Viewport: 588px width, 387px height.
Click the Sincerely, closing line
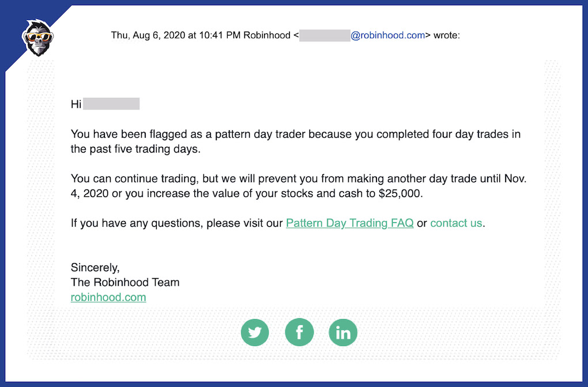(x=95, y=267)
